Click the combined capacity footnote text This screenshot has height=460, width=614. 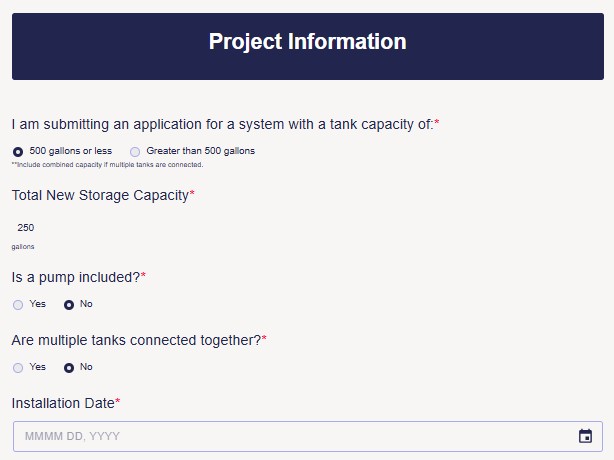(x=108, y=164)
